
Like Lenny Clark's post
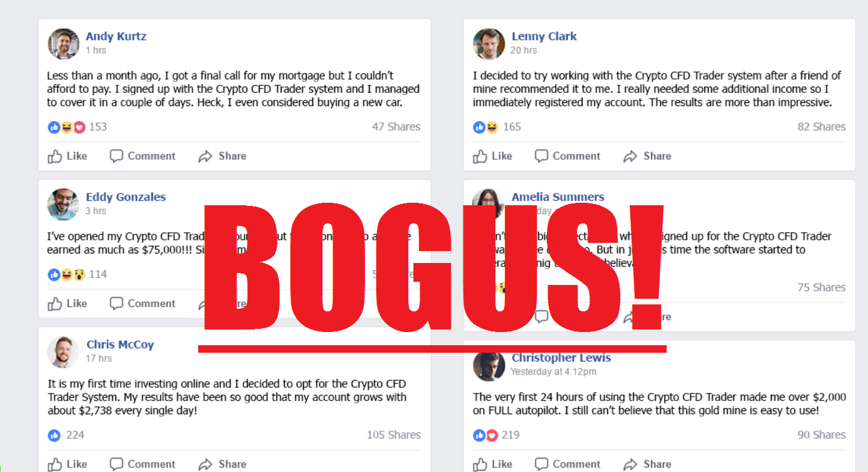(493, 156)
